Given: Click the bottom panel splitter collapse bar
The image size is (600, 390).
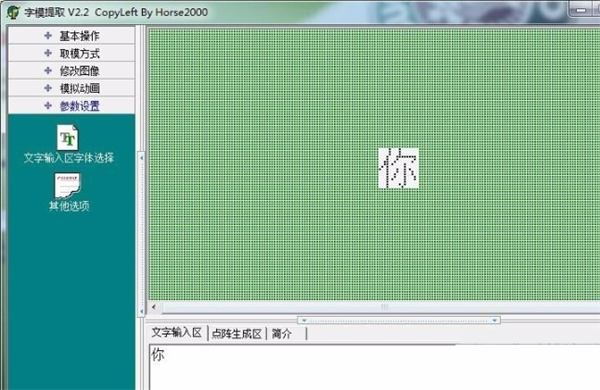Looking at the screenshot, I should point(399,320).
